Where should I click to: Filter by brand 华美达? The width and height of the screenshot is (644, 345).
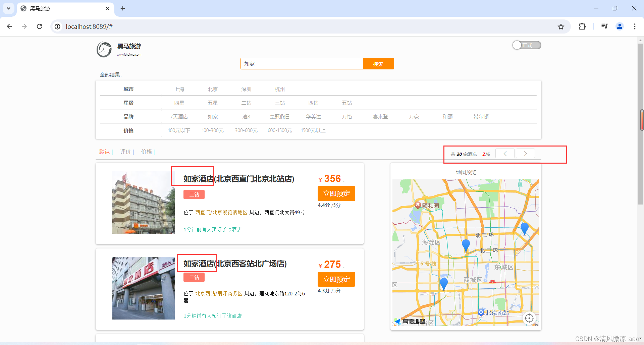[313, 117]
